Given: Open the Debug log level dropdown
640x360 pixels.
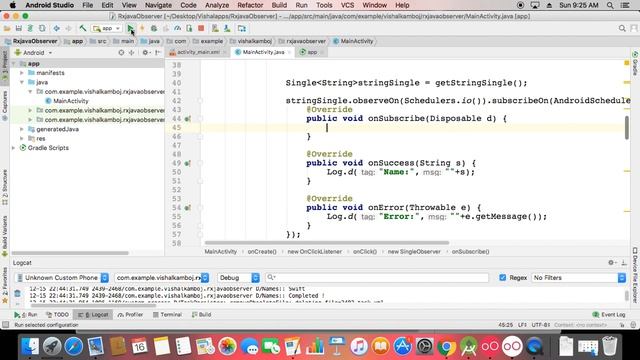Looking at the screenshot, I should point(238,278).
